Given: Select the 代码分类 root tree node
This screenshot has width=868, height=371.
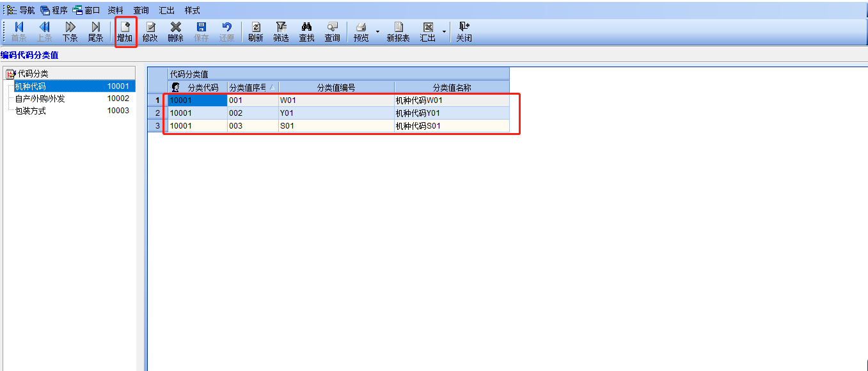Looking at the screenshot, I should [32, 74].
